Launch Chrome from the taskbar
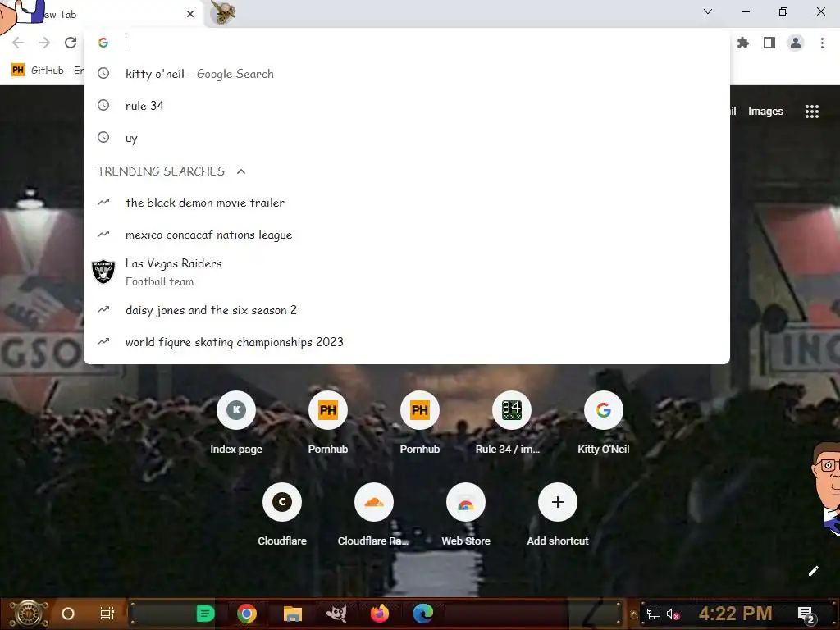The image size is (840, 630). tap(247, 614)
